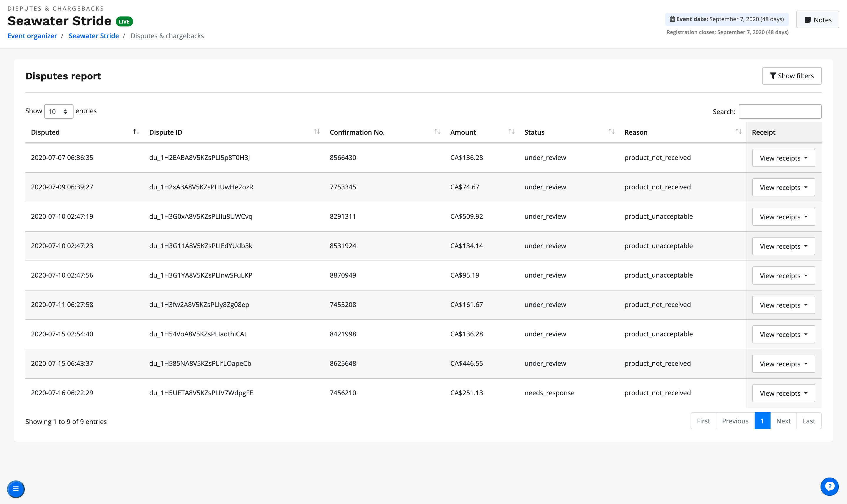Go to Event organizer breadcrumb
This screenshot has height=504, width=847.
32,36
